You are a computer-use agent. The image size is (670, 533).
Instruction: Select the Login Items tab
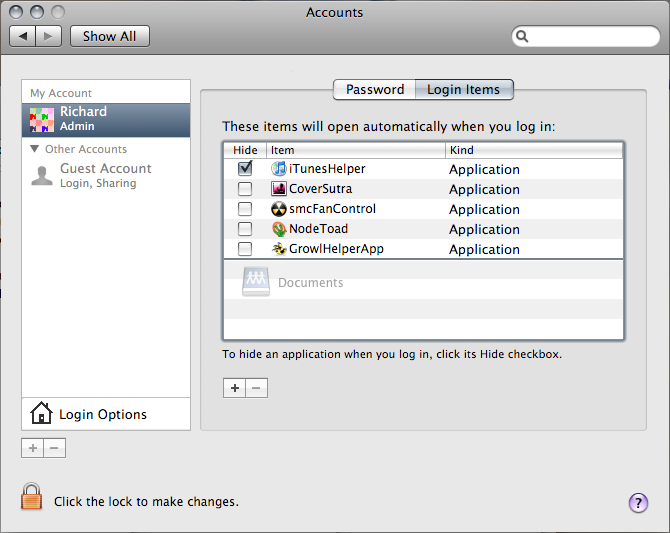coord(463,90)
